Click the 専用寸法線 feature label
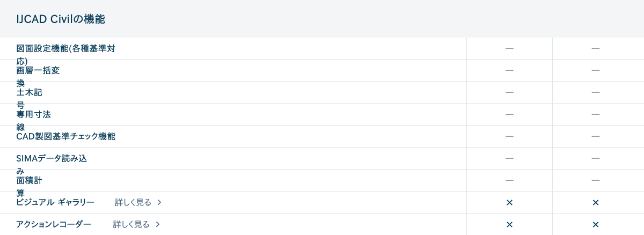Screen dimensions: 644x235 point(33,115)
